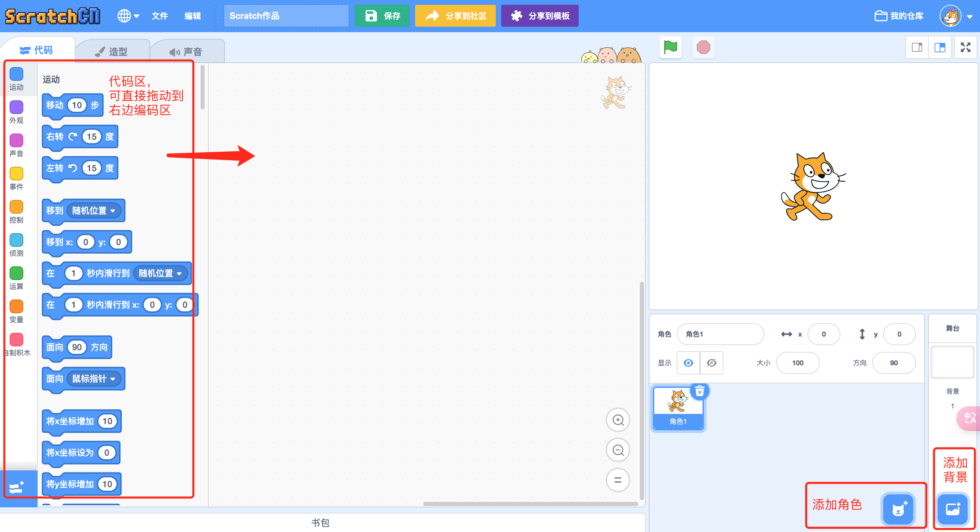The width and height of the screenshot is (980, 532).
Task: Click the 将x坐标设为 0 block
Action: 81,453
